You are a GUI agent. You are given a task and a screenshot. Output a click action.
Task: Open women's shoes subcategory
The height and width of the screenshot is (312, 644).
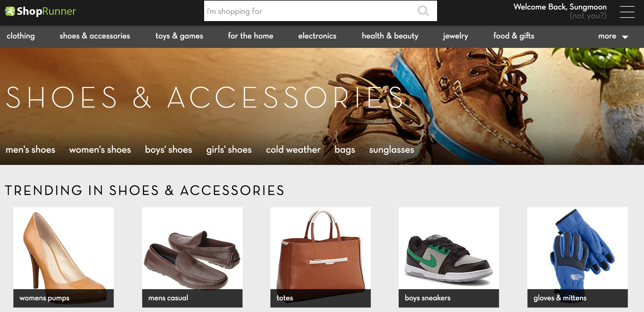click(x=100, y=150)
